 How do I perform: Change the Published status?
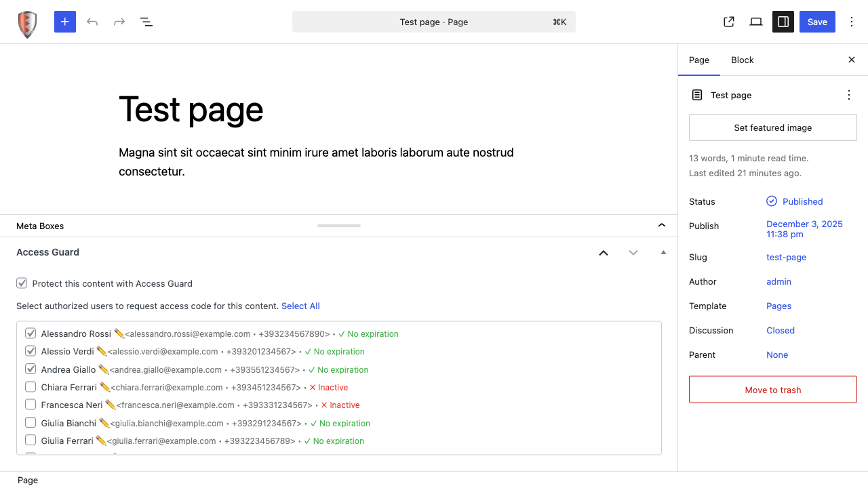[x=802, y=201]
